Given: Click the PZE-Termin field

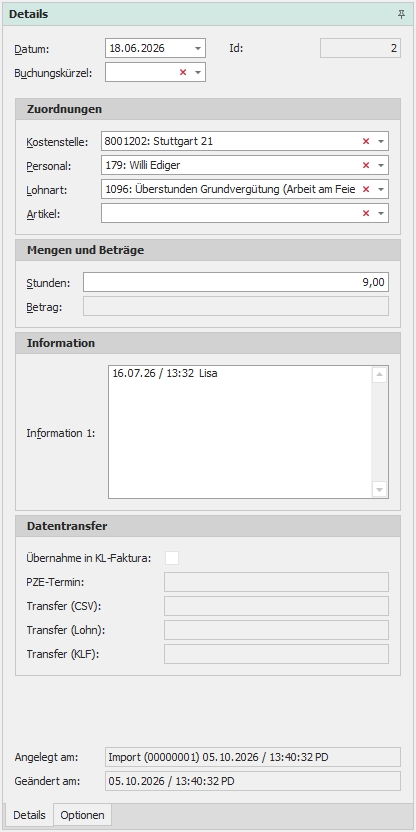Looking at the screenshot, I should click(x=276, y=582).
